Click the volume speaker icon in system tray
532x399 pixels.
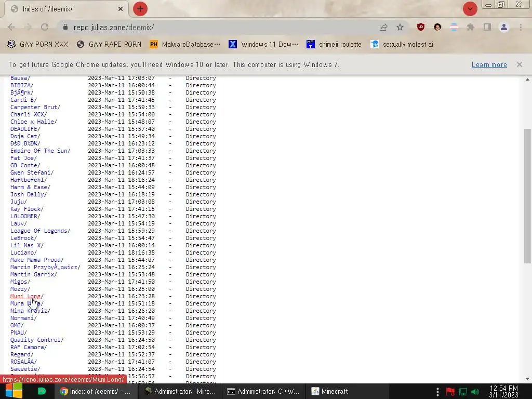[x=475, y=392]
